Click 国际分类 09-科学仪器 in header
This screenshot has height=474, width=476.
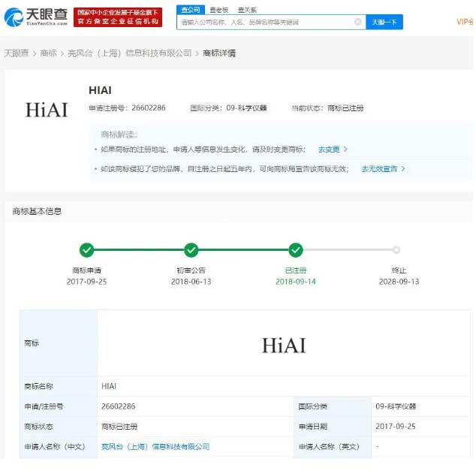[x=228, y=108]
